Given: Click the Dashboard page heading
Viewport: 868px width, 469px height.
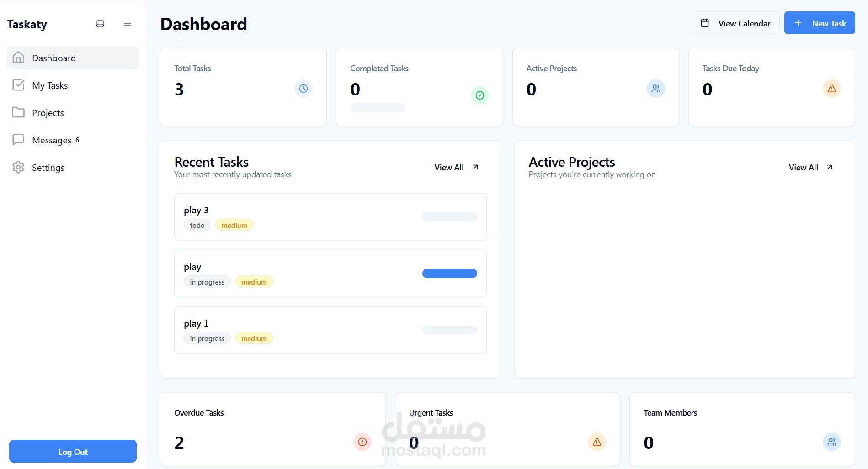Looking at the screenshot, I should tap(204, 24).
